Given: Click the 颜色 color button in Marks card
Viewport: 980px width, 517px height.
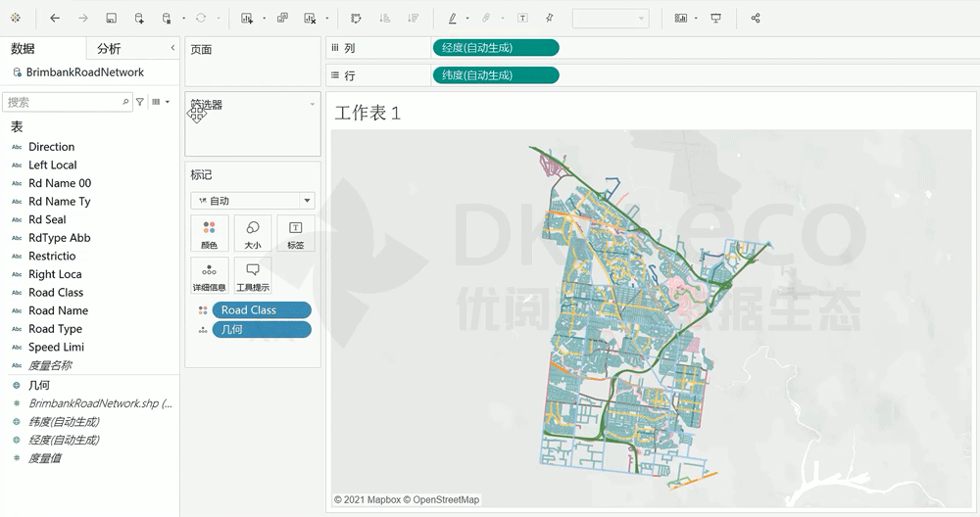Looking at the screenshot, I should pos(209,233).
